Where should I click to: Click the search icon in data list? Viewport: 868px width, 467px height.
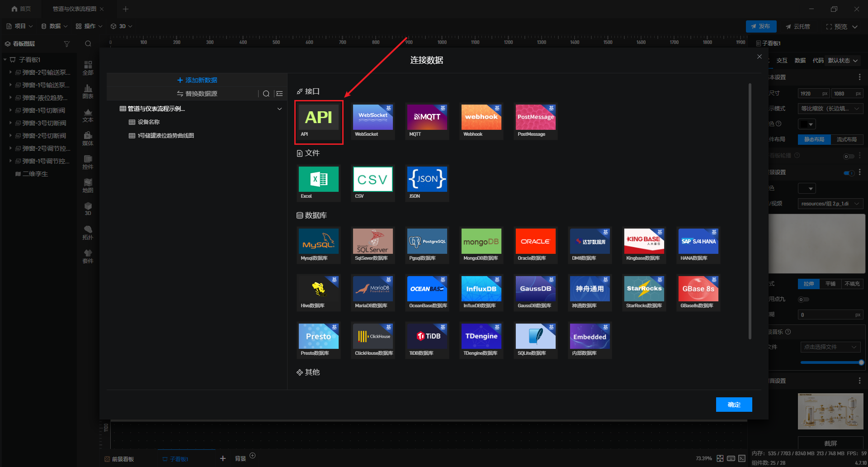[266, 94]
